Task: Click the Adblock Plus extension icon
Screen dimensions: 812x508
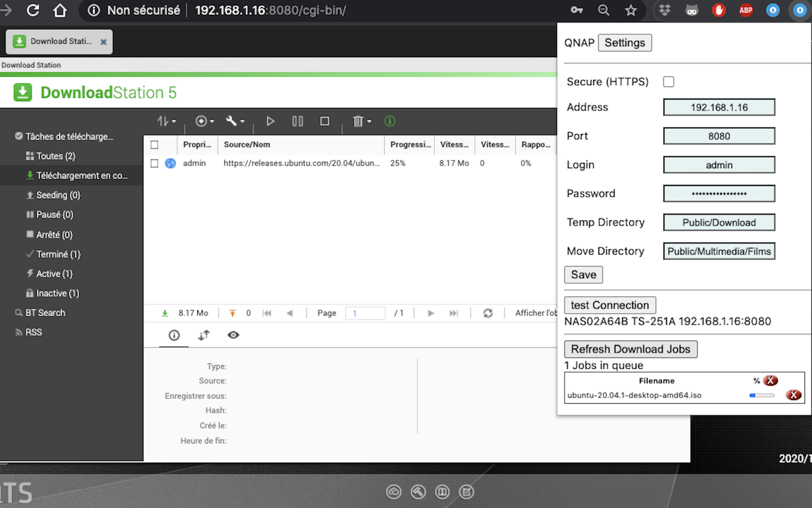Action: [745, 10]
